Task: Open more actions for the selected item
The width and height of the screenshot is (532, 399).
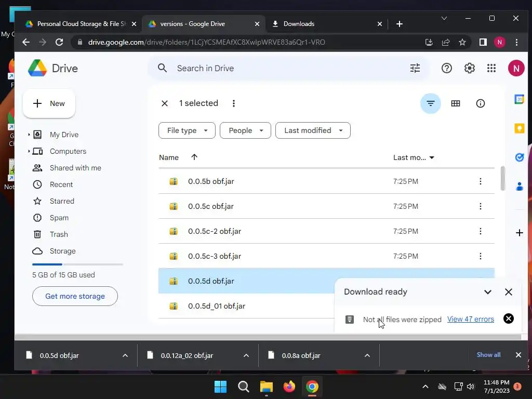Action: pos(233,103)
